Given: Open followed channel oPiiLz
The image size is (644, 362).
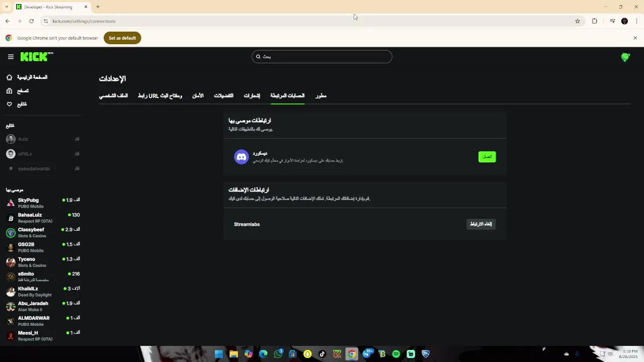Looking at the screenshot, I should [x=25, y=154].
